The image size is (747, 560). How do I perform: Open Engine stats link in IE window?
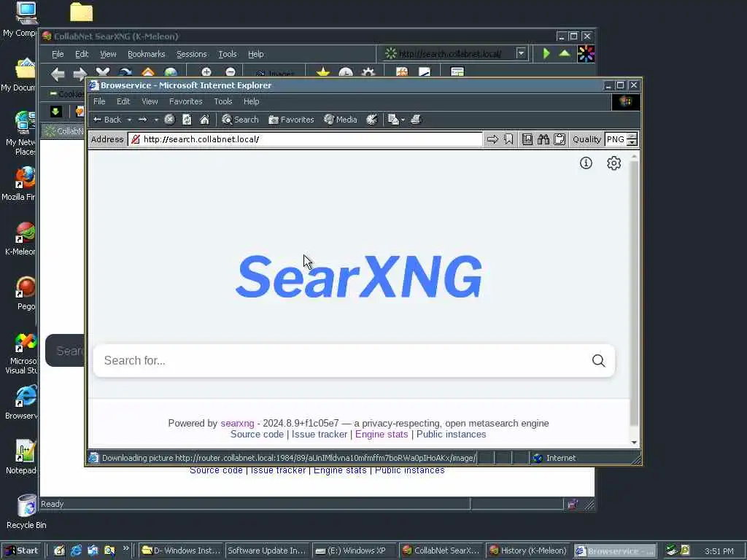[x=382, y=435]
